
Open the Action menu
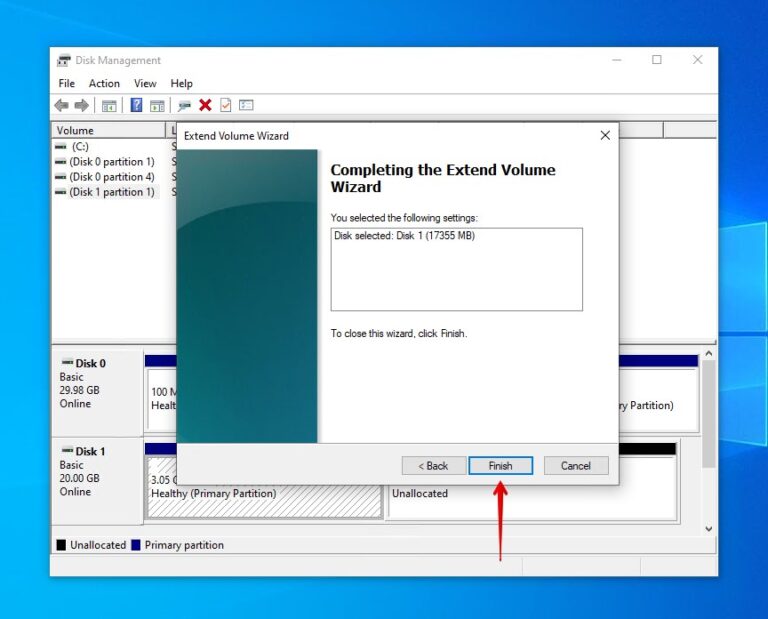[104, 83]
